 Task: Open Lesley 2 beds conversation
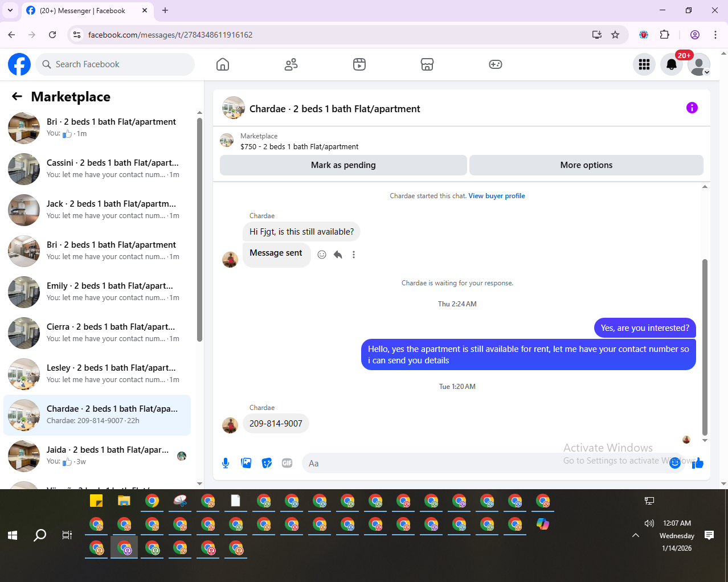97,374
